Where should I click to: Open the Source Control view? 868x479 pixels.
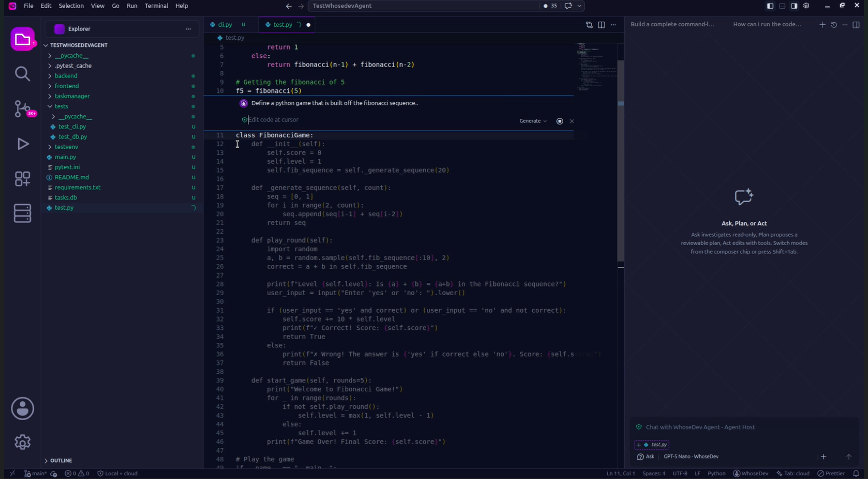[x=23, y=108]
